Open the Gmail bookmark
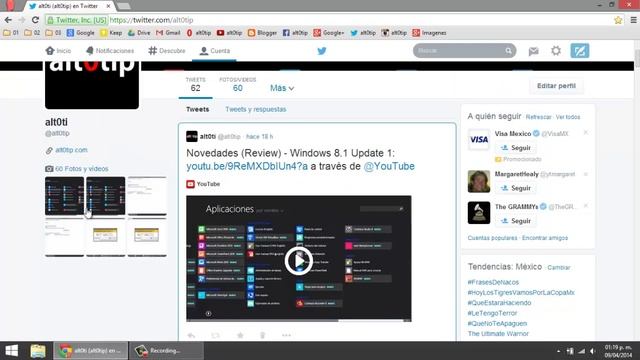The width and height of the screenshot is (640, 360). [168, 33]
